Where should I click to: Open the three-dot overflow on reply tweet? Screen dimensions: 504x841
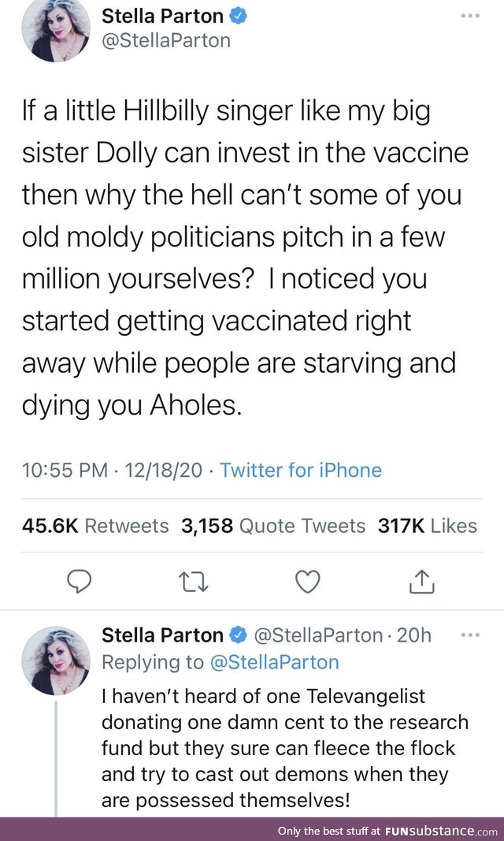pyautogui.click(x=470, y=634)
